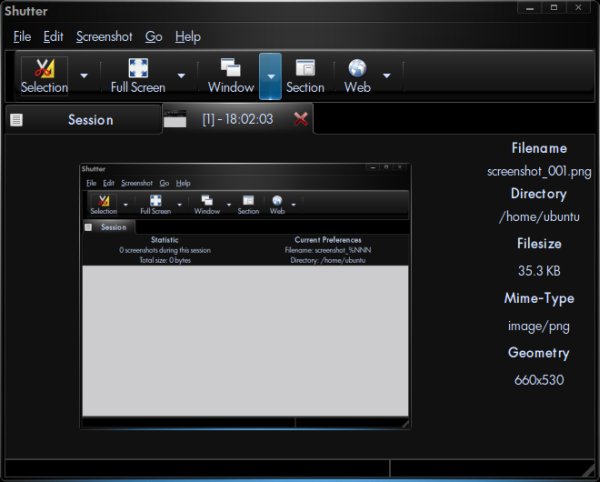Screen dimensions: 600x482
Task: Open the Screenshot menu
Action: click(x=104, y=37)
